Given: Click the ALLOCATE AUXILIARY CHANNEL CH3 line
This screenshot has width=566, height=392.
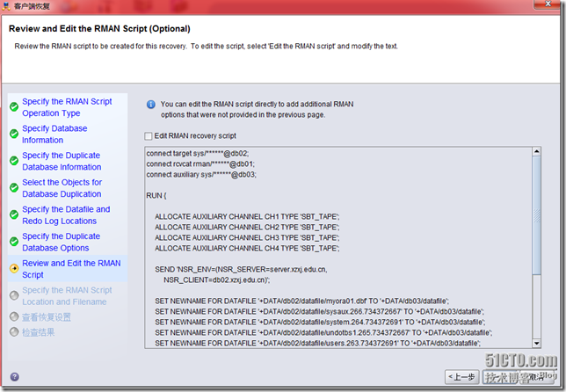Looking at the screenshot, I should point(247,237).
